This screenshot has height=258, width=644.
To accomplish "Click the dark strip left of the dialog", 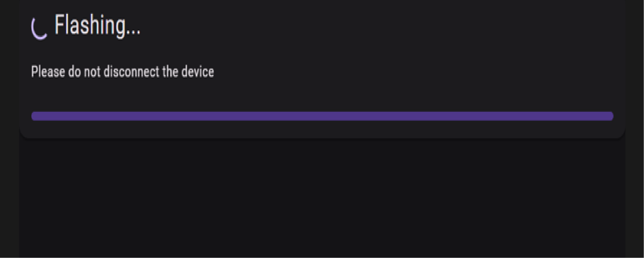I will tap(10, 125).
